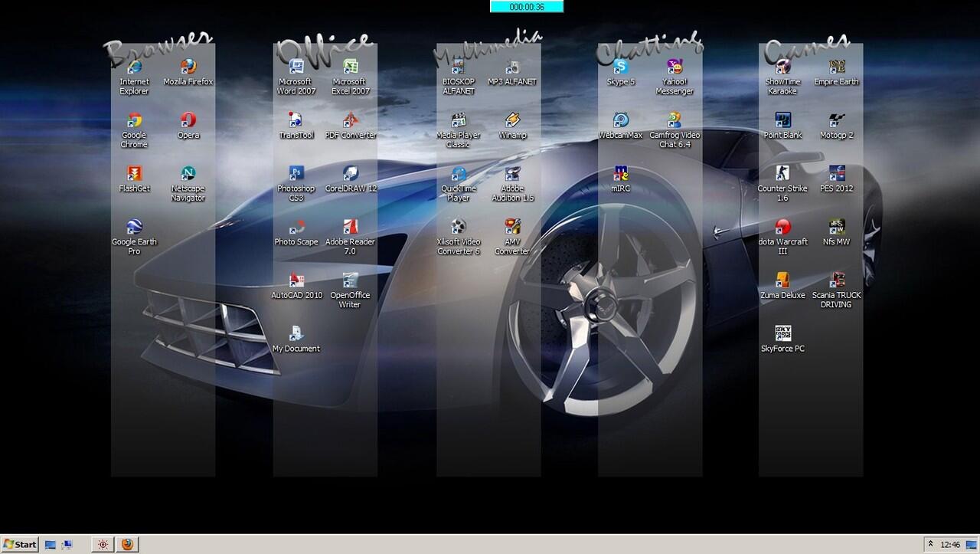Image resolution: width=980 pixels, height=554 pixels.
Task: Click the cyan 00:00:36 timer bar
Action: coord(527,6)
